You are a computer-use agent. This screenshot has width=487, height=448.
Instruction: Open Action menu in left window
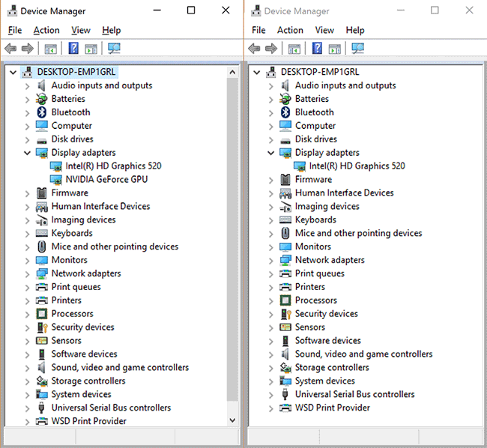click(46, 30)
